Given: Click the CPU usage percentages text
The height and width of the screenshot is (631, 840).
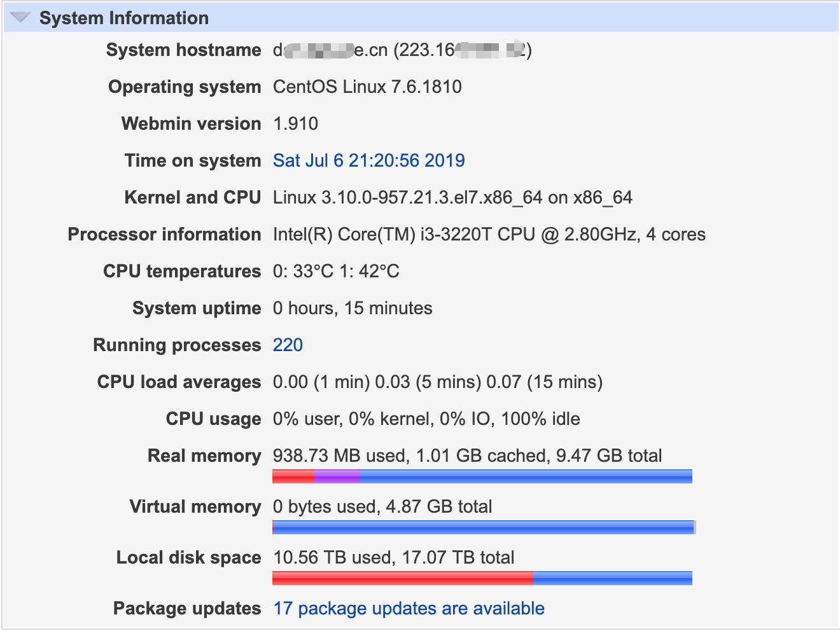Looking at the screenshot, I should [426, 419].
